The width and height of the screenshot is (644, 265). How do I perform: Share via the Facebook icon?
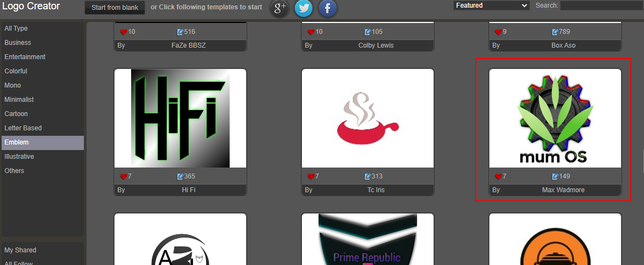pyautogui.click(x=328, y=8)
